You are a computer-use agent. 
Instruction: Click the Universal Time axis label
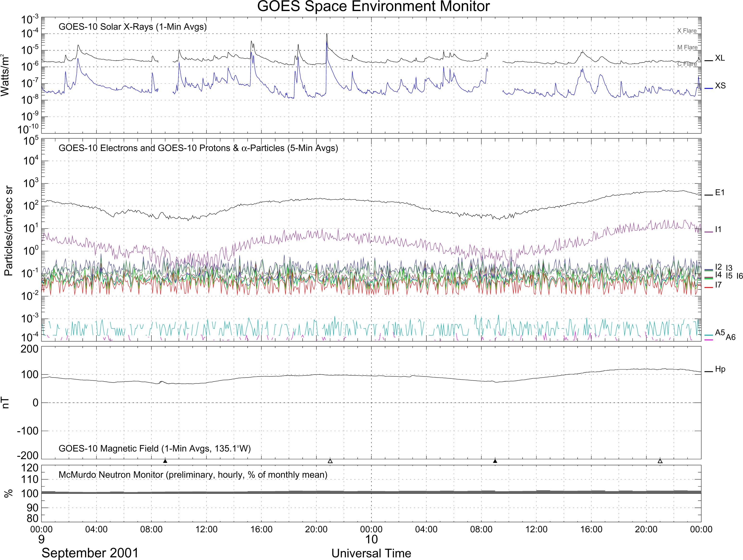click(371, 553)
